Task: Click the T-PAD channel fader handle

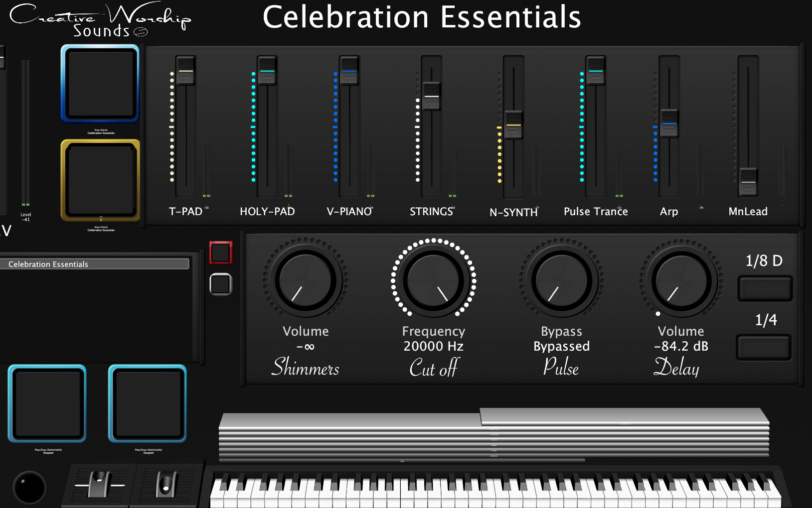Action: (x=185, y=71)
